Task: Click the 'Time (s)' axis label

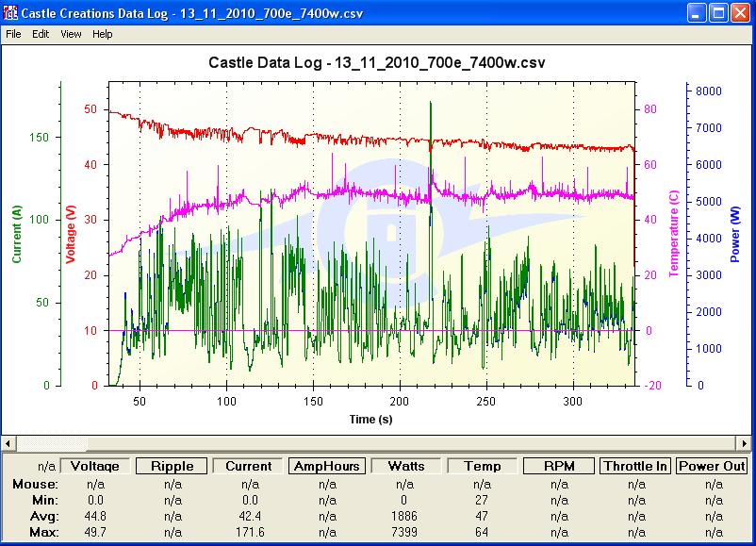Action: 370,419
